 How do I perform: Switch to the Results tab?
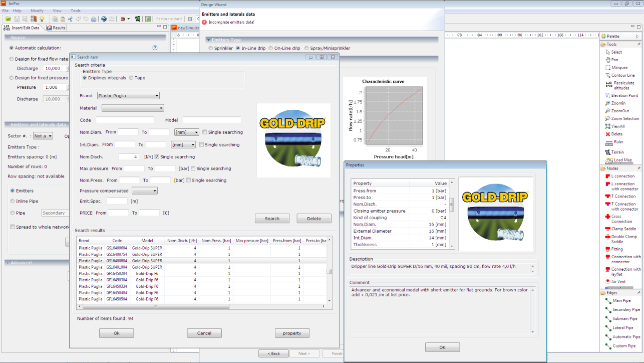click(x=56, y=28)
